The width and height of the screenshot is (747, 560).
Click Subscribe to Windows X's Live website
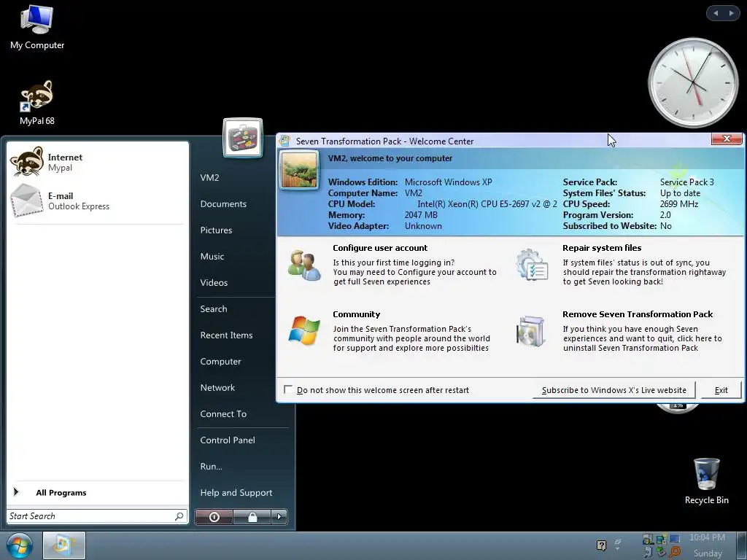point(614,390)
